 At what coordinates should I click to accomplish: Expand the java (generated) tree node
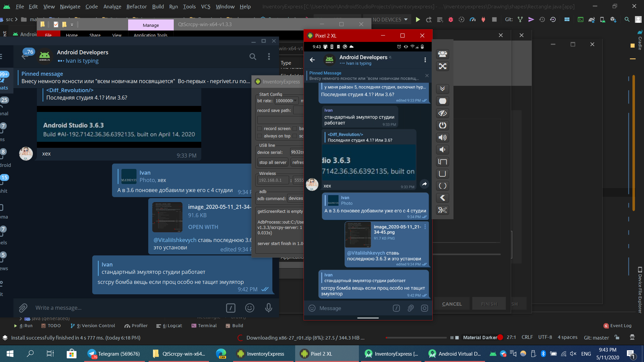pyautogui.click(x=21, y=318)
